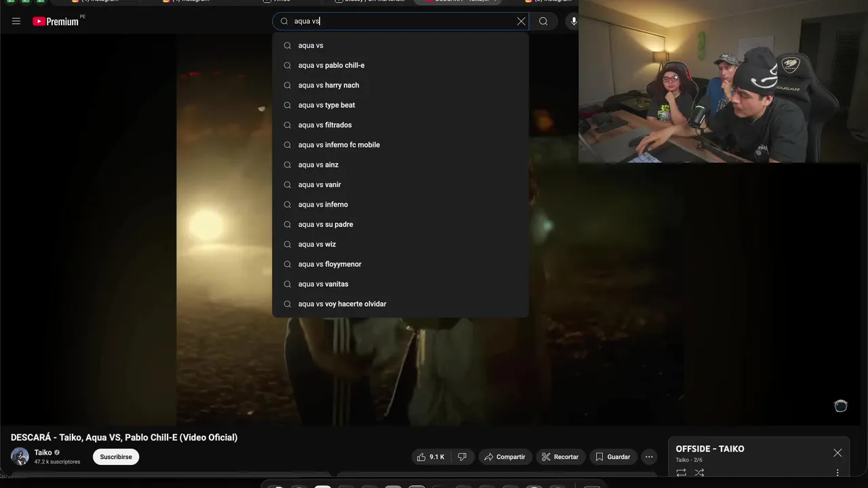Choose suggestion 'aqua vs harry nach'
The image size is (868, 488).
point(400,85)
